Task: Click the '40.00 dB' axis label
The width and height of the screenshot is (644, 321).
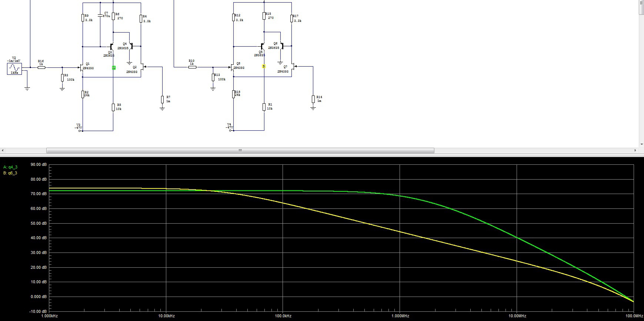Action: click(39, 238)
